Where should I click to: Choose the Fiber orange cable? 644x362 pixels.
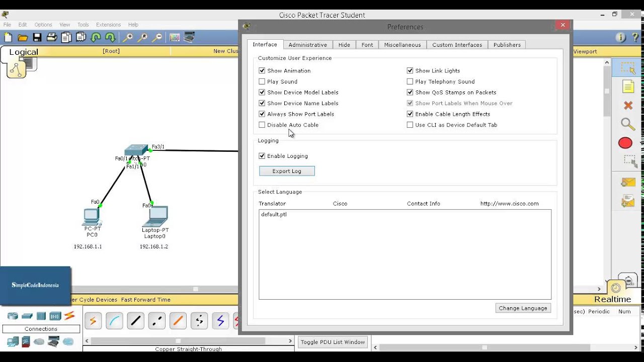[178, 320]
